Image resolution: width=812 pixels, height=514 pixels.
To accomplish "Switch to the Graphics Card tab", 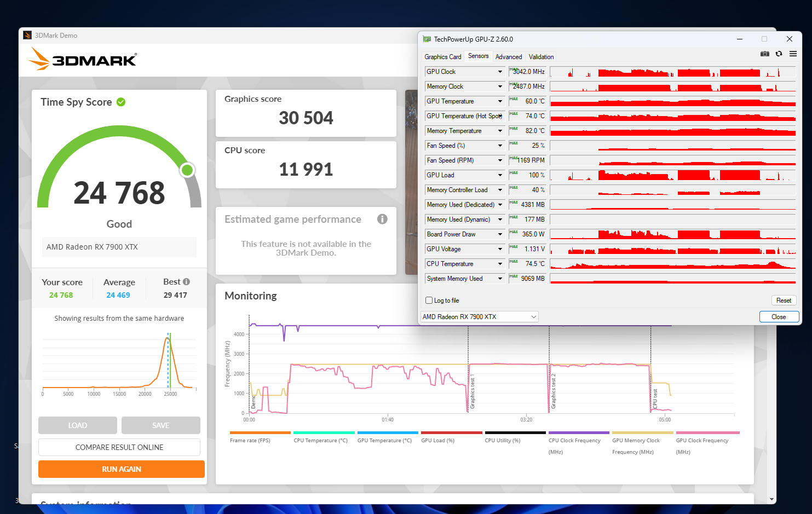I will coord(442,57).
